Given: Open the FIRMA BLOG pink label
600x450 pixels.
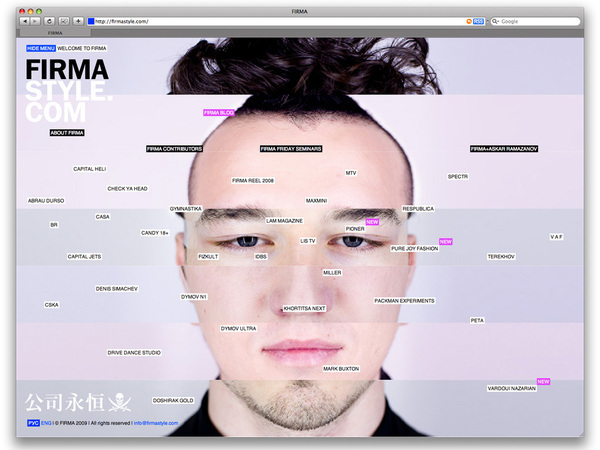Looking at the screenshot, I should [x=218, y=112].
